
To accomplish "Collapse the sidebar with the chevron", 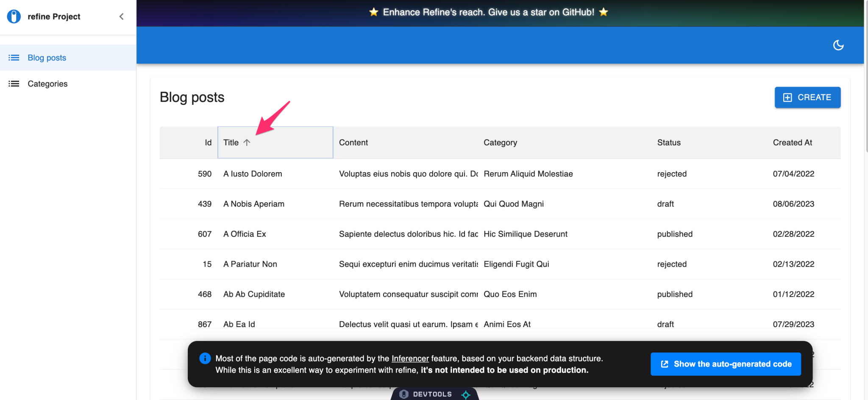I will [122, 17].
